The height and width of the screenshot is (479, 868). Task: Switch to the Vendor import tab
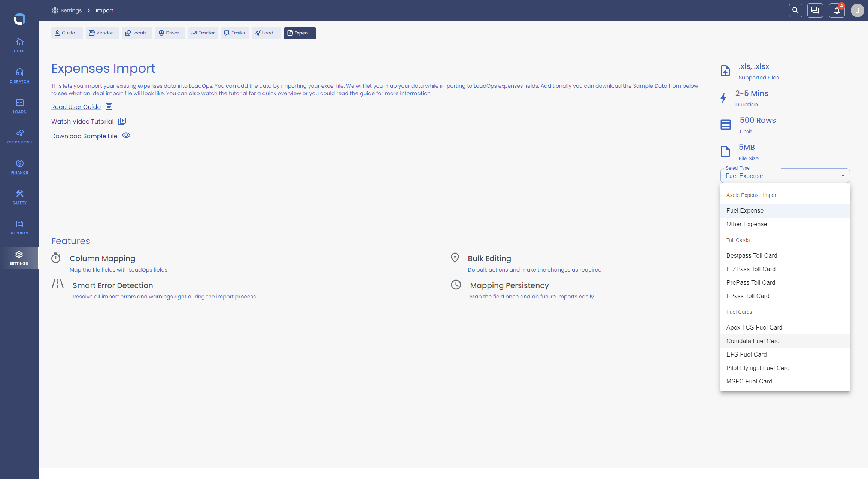(102, 33)
